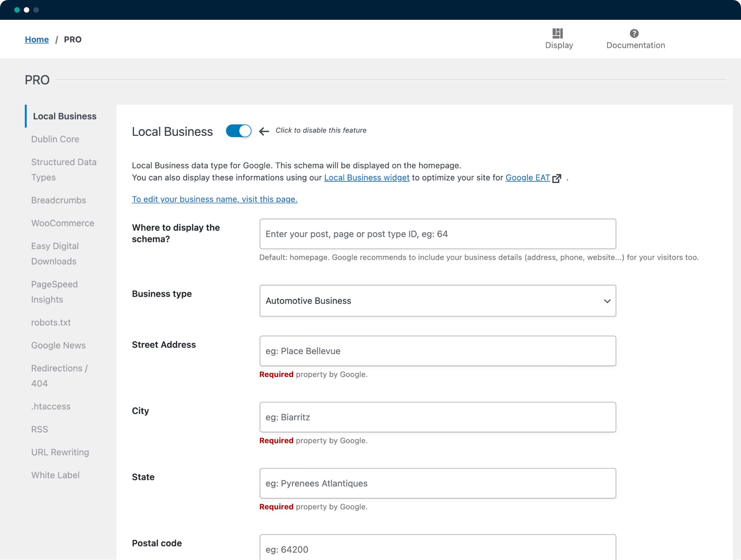Viewport: 741px width, 560px height.
Task: Open the Breadcrumbs settings tab
Action: pos(58,200)
